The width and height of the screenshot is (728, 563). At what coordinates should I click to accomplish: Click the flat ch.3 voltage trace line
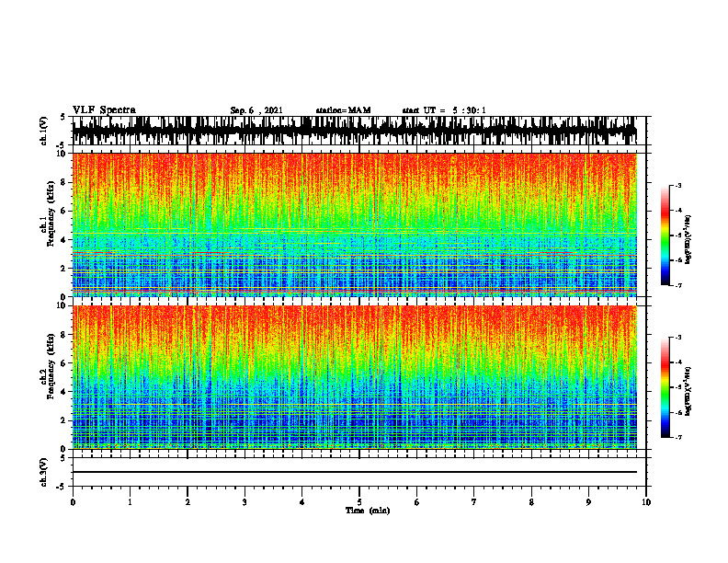point(354,472)
